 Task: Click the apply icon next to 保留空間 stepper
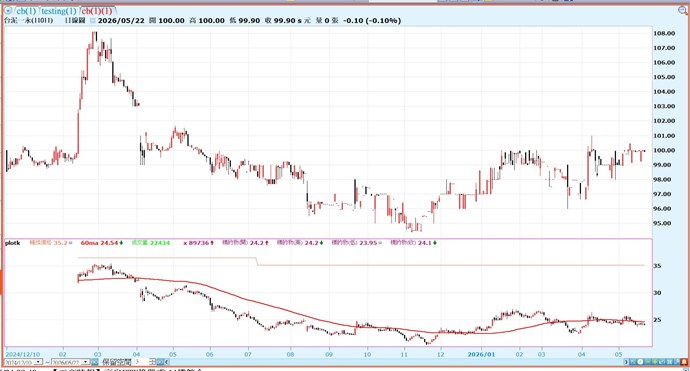[161, 362]
